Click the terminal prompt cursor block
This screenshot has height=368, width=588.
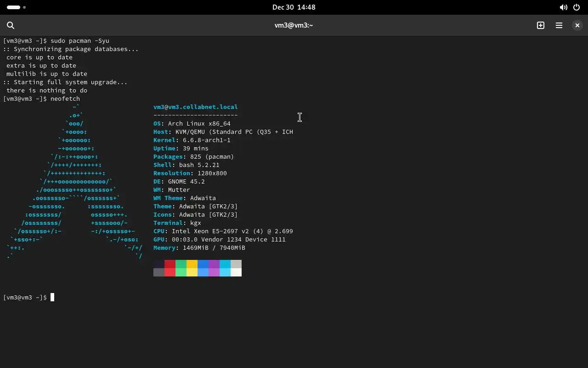52,297
